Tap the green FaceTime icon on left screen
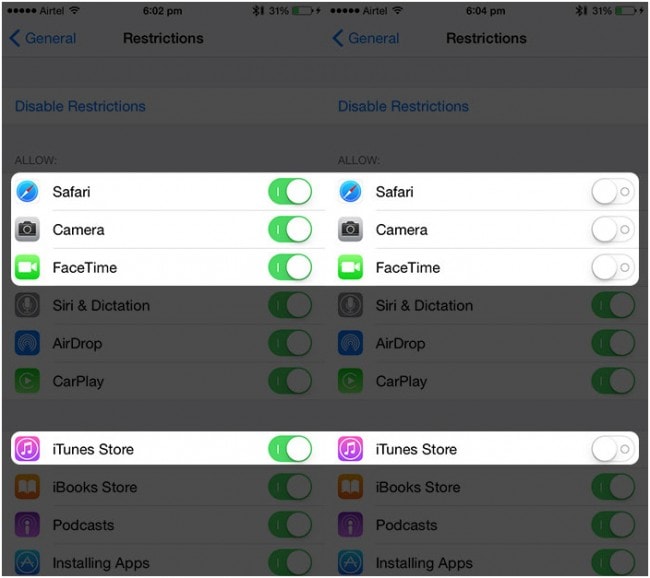650x578 pixels. pos(28,268)
